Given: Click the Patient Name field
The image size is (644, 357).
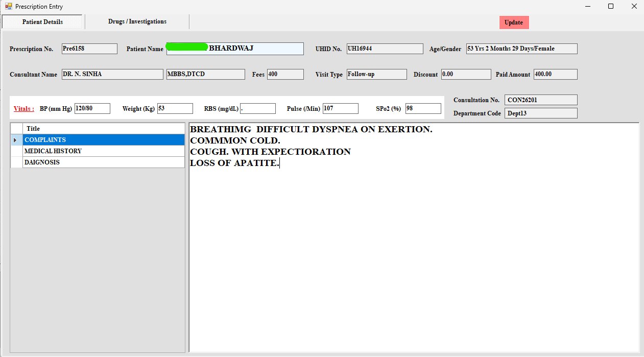Looking at the screenshot, I should point(234,49).
